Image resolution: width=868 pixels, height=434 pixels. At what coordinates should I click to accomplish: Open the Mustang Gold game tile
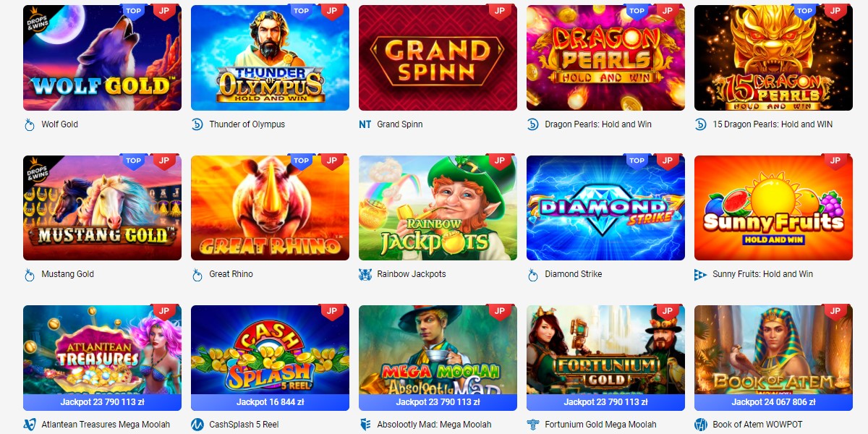click(102, 208)
